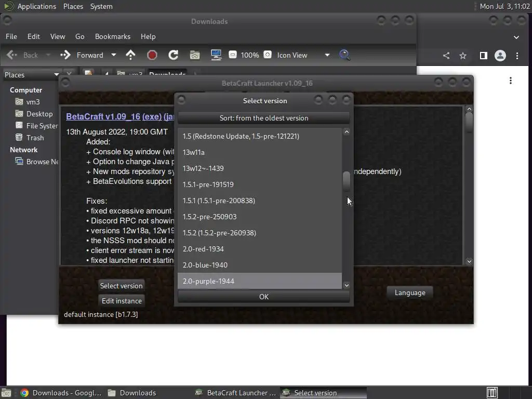
Task: Open the Chrome profile avatar icon
Action: coord(500,56)
